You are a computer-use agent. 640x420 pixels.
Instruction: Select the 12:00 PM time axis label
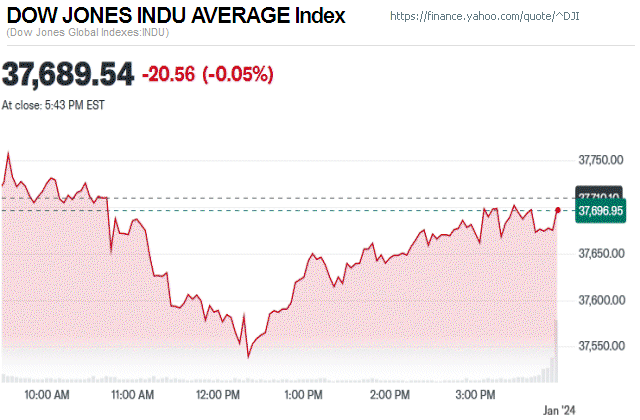(x=218, y=395)
